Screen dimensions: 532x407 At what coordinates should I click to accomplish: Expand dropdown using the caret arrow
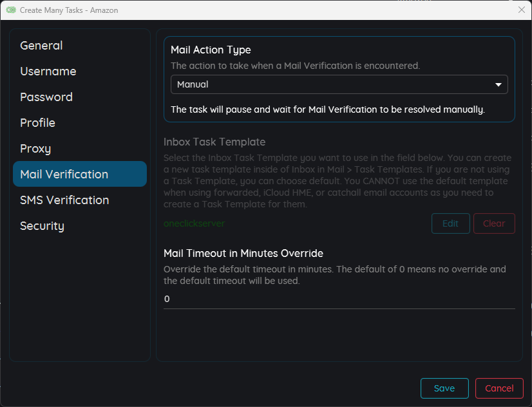click(498, 84)
